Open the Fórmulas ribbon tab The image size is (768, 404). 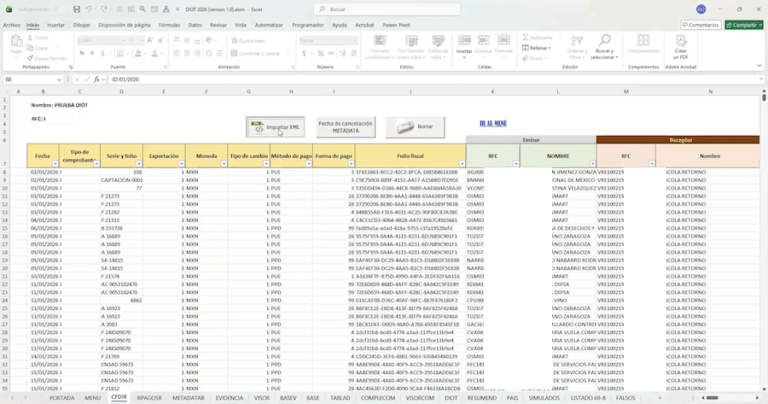169,25
